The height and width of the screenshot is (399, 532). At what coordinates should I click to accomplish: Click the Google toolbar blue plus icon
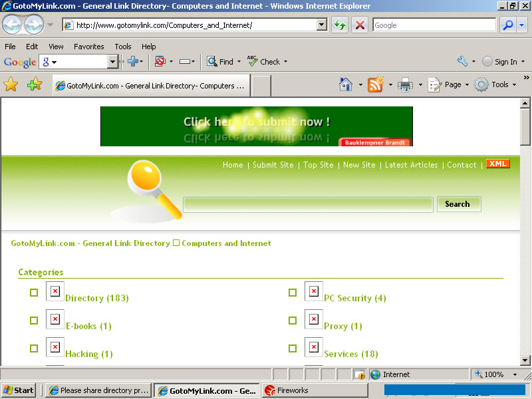click(x=132, y=61)
